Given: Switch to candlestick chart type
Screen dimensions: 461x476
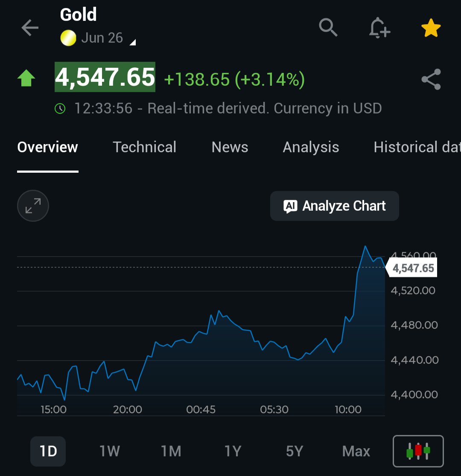Looking at the screenshot, I should [418, 451].
